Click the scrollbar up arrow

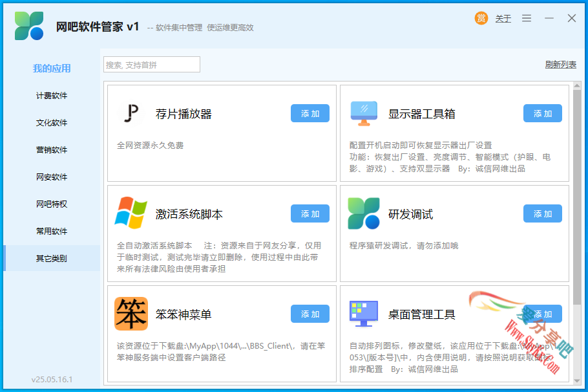click(577, 86)
